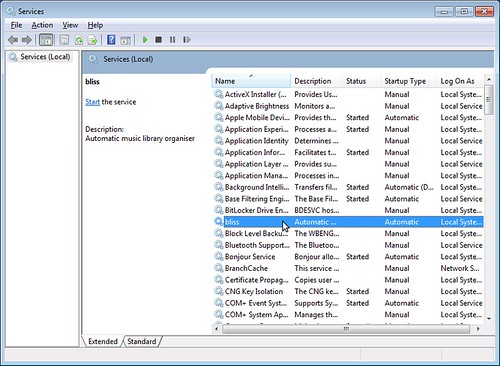This screenshot has height=366, width=500.
Task: Click the Export List toolbar icon
Action: point(92,40)
